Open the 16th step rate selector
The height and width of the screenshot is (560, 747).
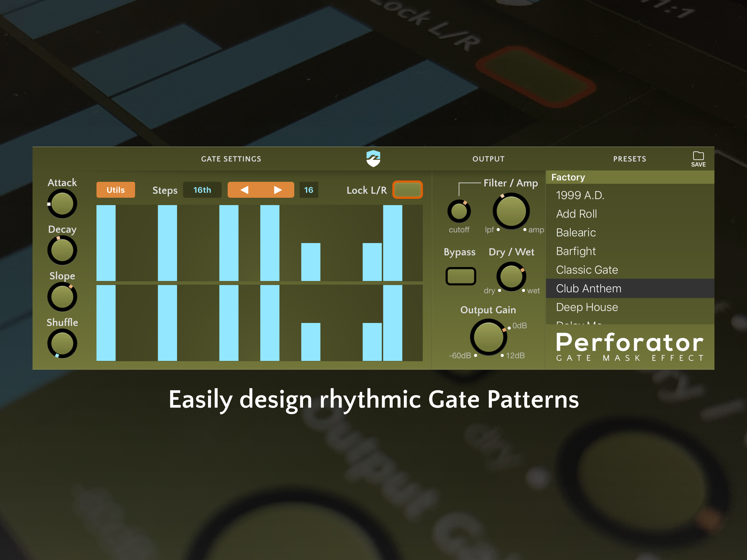point(202,190)
